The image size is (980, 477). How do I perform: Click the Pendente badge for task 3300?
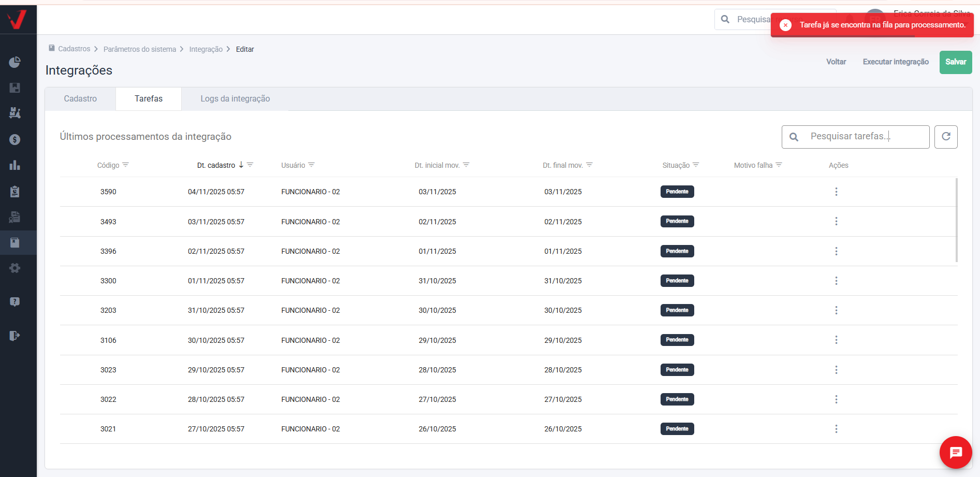pos(677,281)
